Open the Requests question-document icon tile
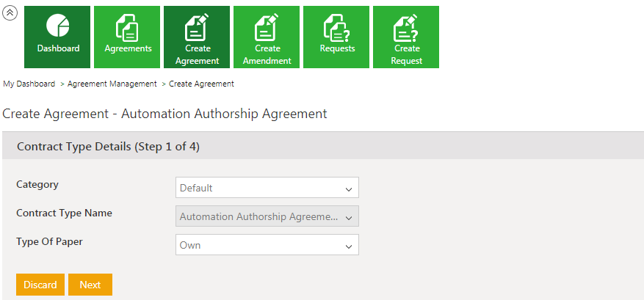 (337, 37)
